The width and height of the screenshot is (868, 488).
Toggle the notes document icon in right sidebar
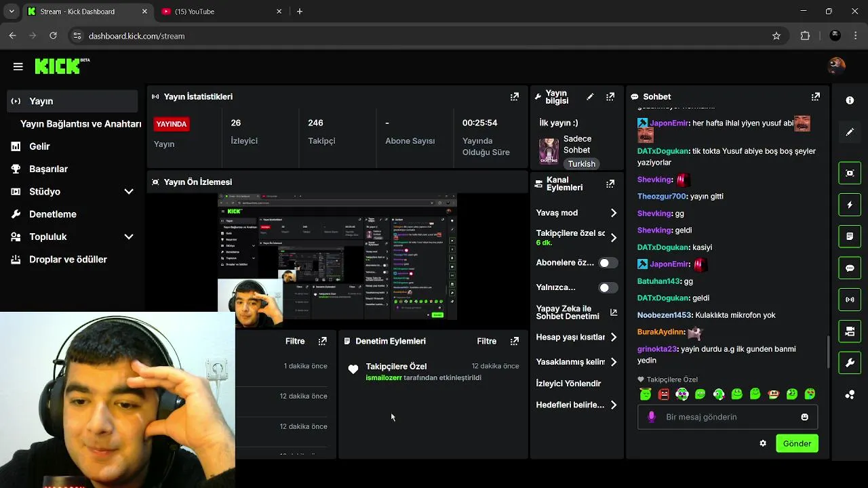[x=850, y=237]
